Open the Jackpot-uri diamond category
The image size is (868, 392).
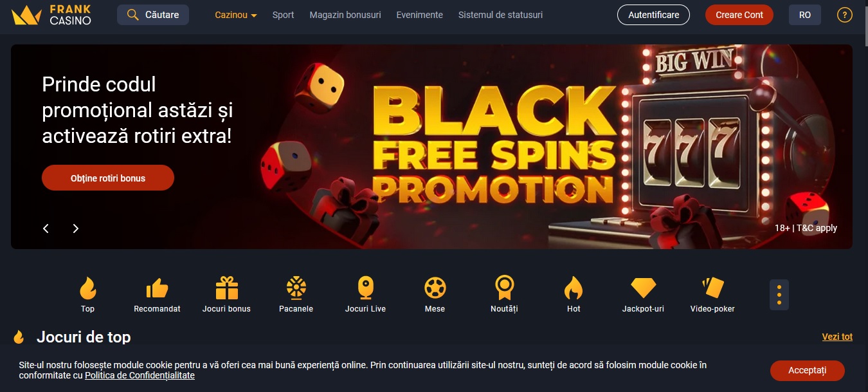(x=643, y=288)
